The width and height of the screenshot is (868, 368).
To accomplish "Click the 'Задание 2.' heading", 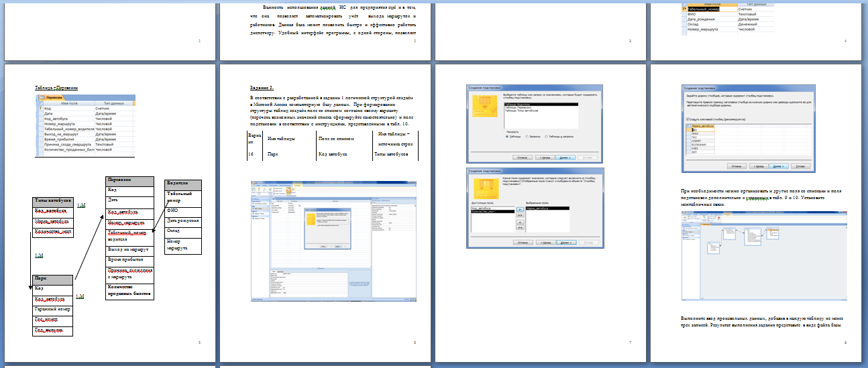I will (x=262, y=88).
